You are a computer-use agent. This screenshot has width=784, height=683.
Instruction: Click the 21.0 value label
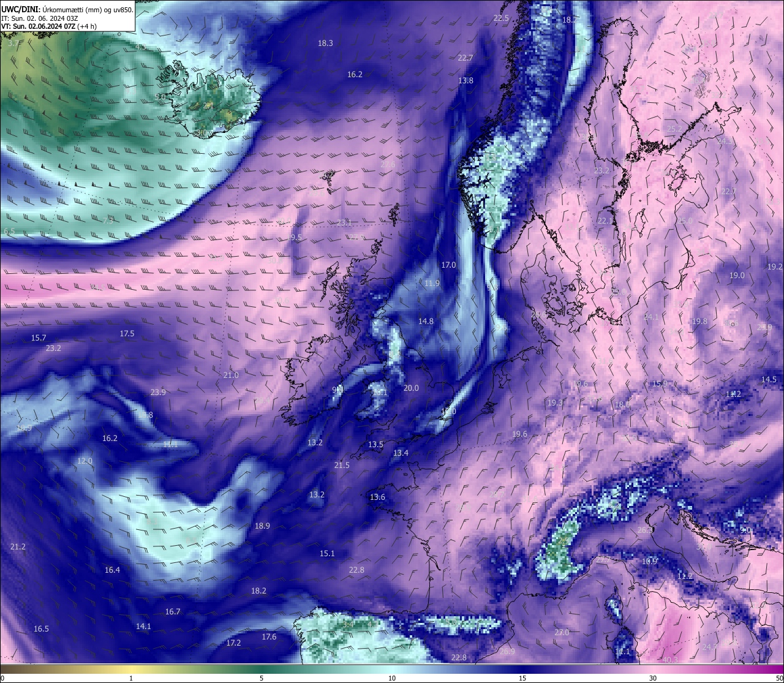(231, 375)
